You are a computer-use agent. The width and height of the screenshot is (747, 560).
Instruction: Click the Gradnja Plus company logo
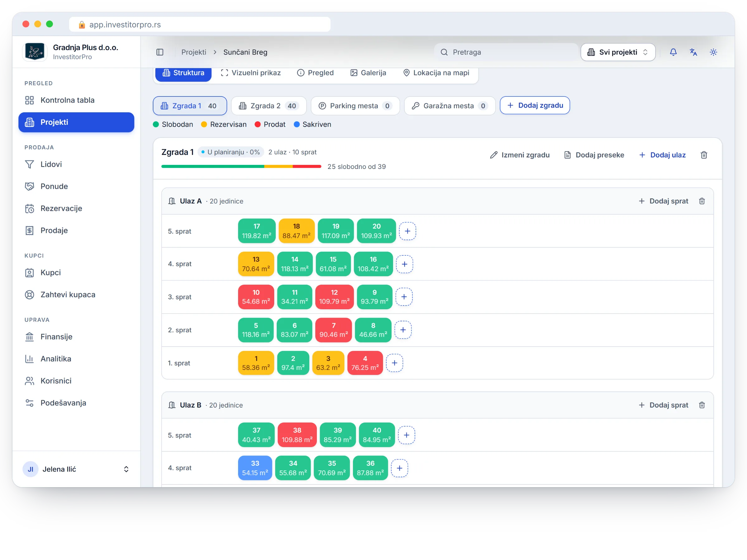[35, 52]
